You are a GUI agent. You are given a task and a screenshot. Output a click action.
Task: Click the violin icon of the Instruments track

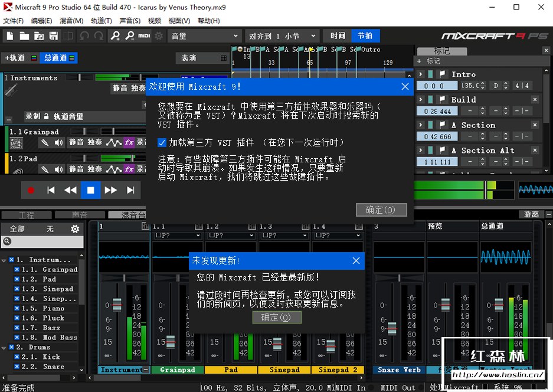[11, 91]
